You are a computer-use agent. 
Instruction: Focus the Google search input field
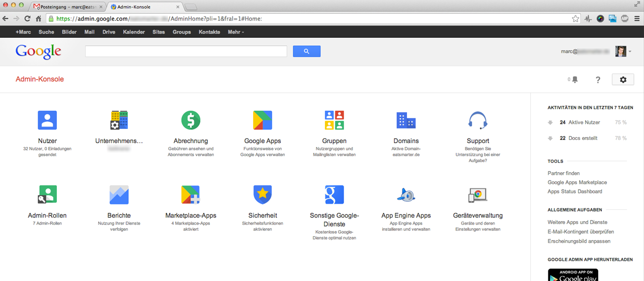tap(186, 51)
